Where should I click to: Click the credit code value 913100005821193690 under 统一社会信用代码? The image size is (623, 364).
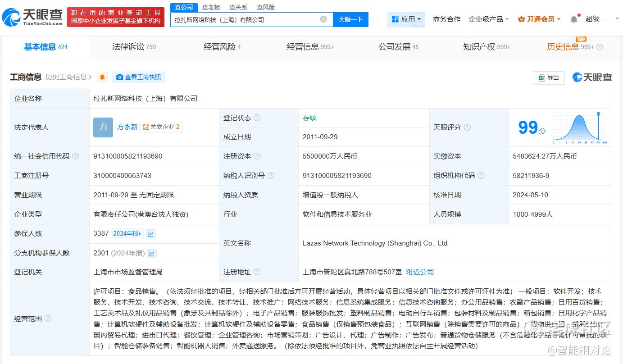pyautogui.click(x=128, y=156)
